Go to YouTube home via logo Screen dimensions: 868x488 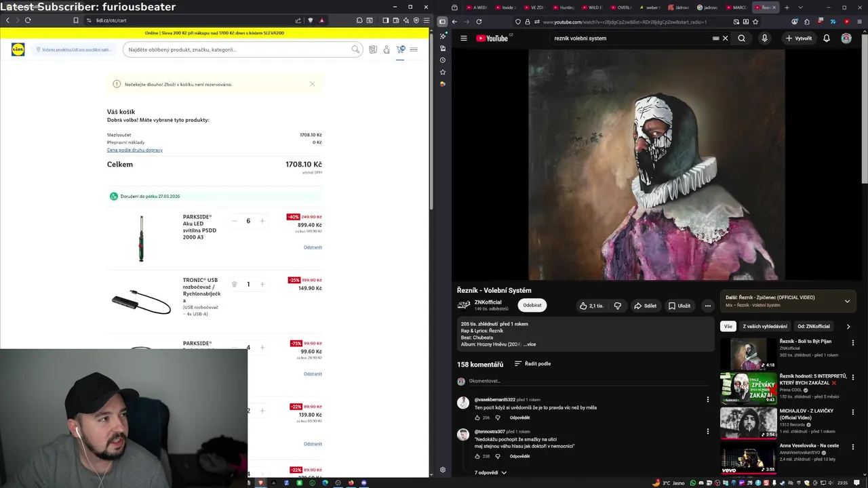coord(494,38)
